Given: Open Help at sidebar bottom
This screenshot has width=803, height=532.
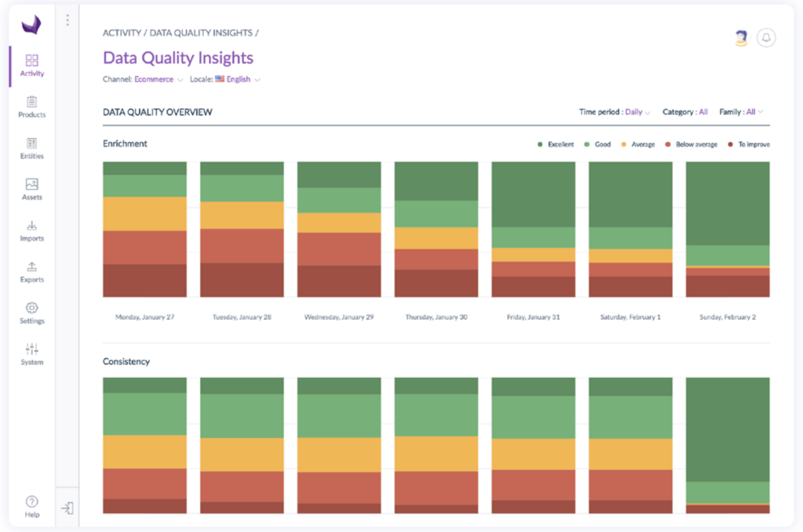Looking at the screenshot, I should (x=32, y=506).
